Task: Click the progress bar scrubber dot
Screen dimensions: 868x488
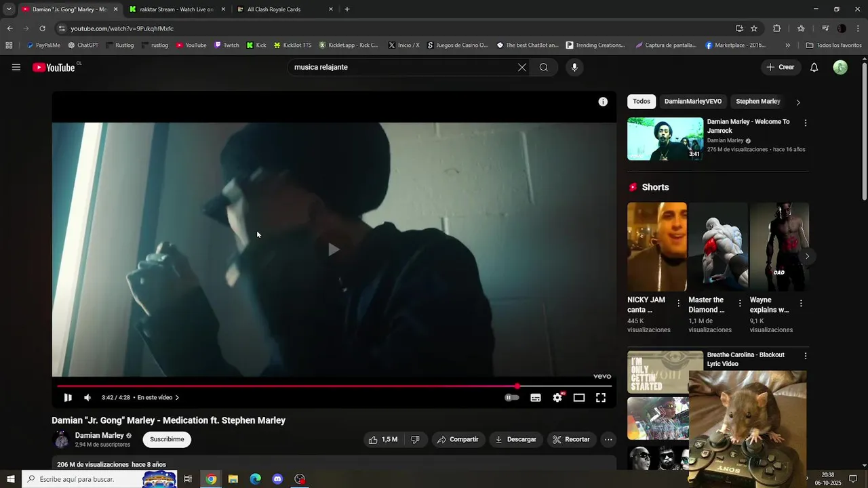Action: point(517,386)
